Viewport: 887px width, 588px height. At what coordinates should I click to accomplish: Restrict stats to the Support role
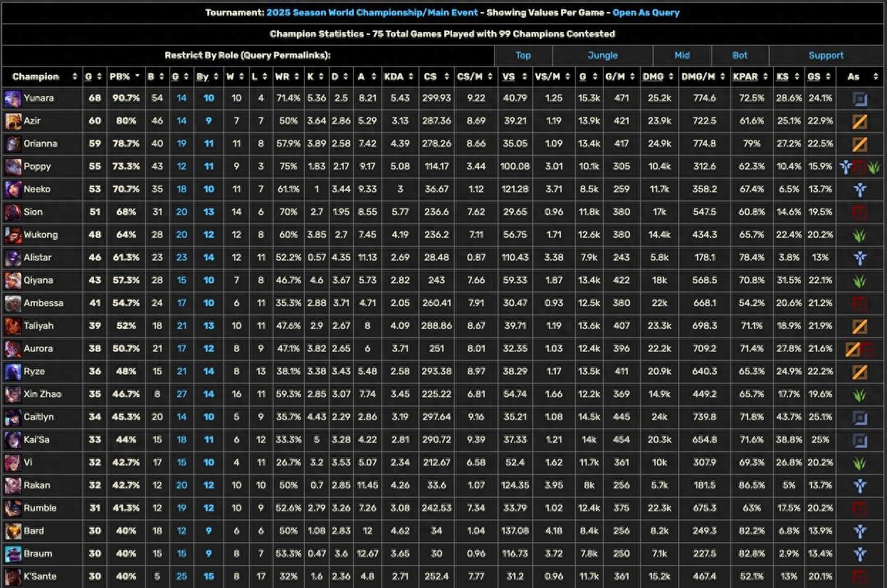[x=826, y=56]
